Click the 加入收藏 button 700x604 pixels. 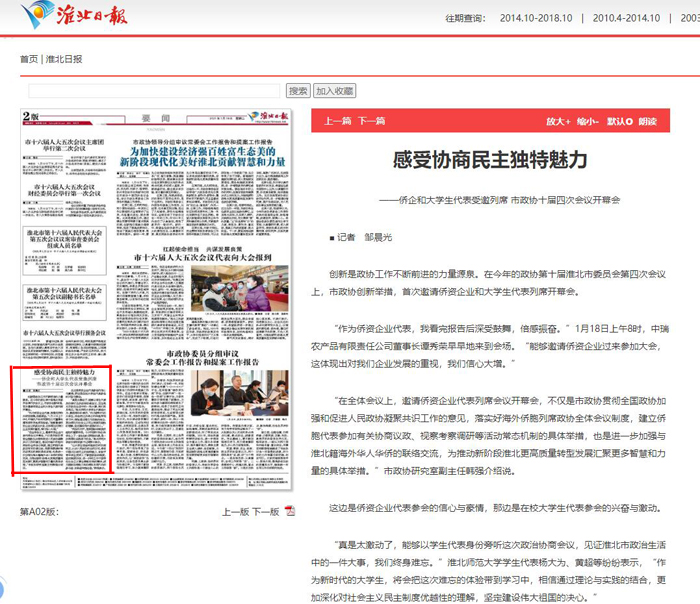[335, 91]
